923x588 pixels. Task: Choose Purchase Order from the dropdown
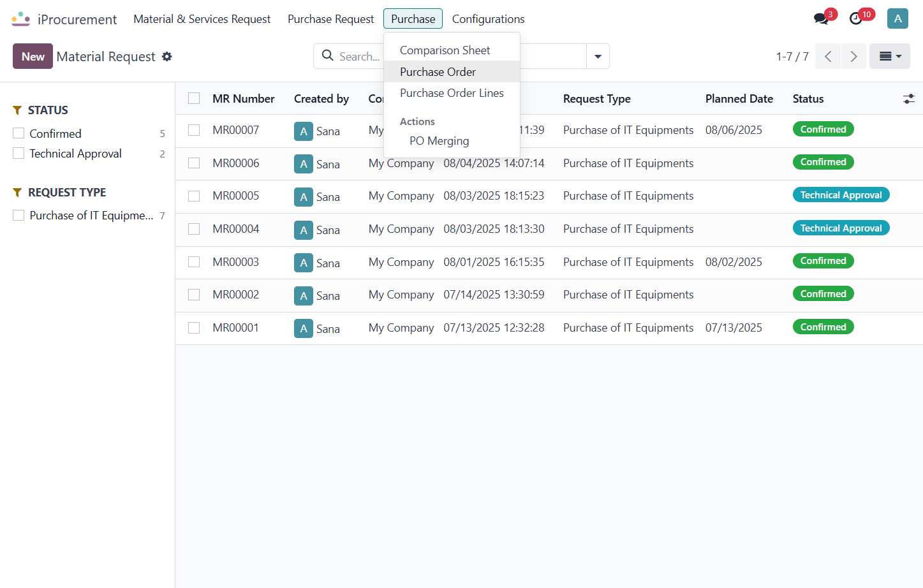click(x=452, y=71)
